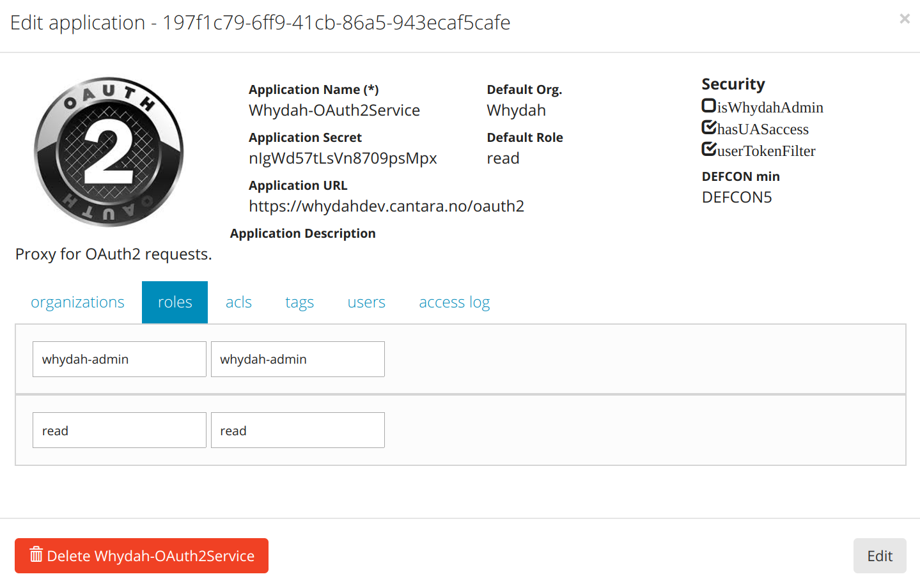Click the Application Name (*) label
Image resolution: width=920 pixels, height=588 pixels.
pyautogui.click(x=313, y=89)
